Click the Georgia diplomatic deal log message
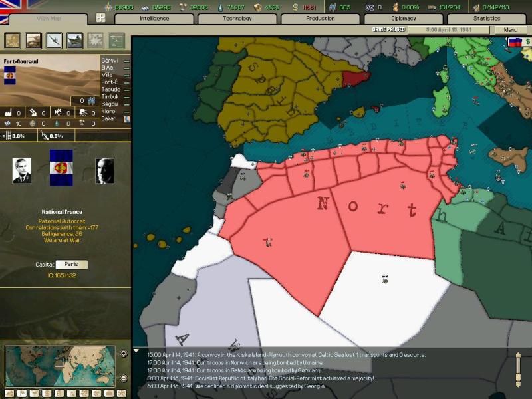 click(x=236, y=386)
